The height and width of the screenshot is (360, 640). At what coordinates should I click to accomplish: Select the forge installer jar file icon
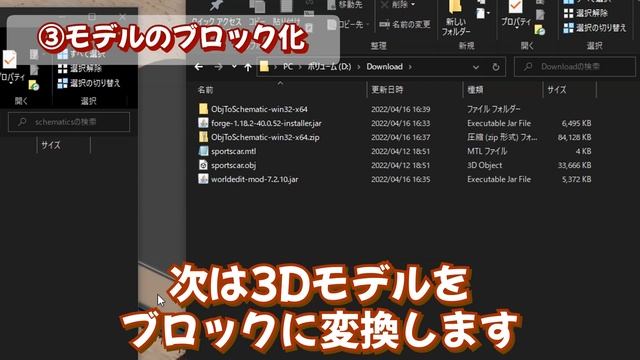pyautogui.click(x=203, y=123)
